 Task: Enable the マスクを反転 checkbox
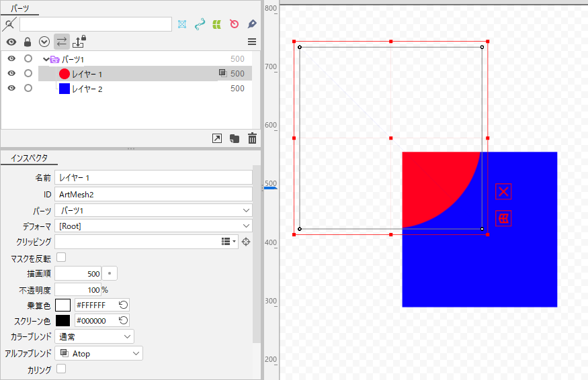click(61, 257)
